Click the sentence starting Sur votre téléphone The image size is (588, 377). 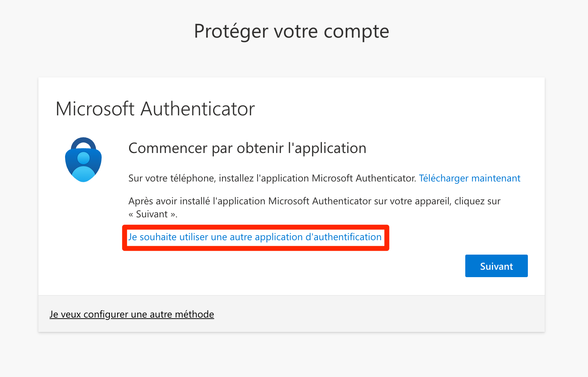coord(272,178)
